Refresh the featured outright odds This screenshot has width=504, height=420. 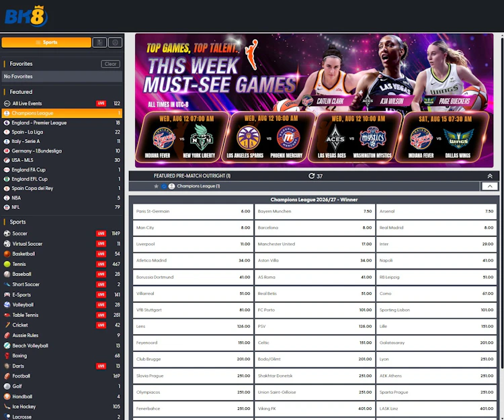pos(311,176)
